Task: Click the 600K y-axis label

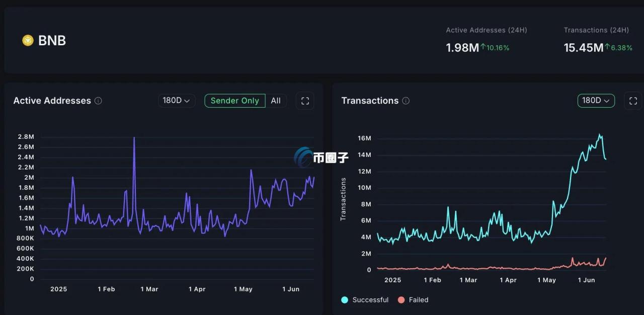Action: tap(25, 249)
